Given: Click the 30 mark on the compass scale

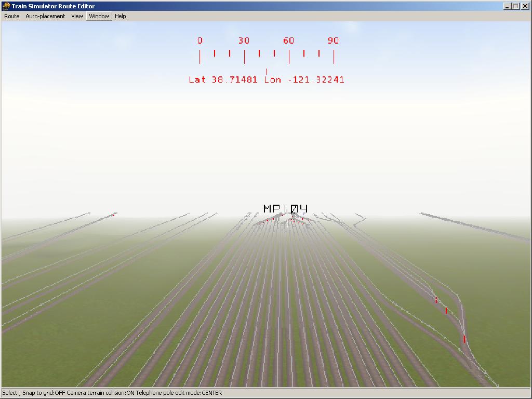Looking at the screenshot, I should click(x=244, y=41).
